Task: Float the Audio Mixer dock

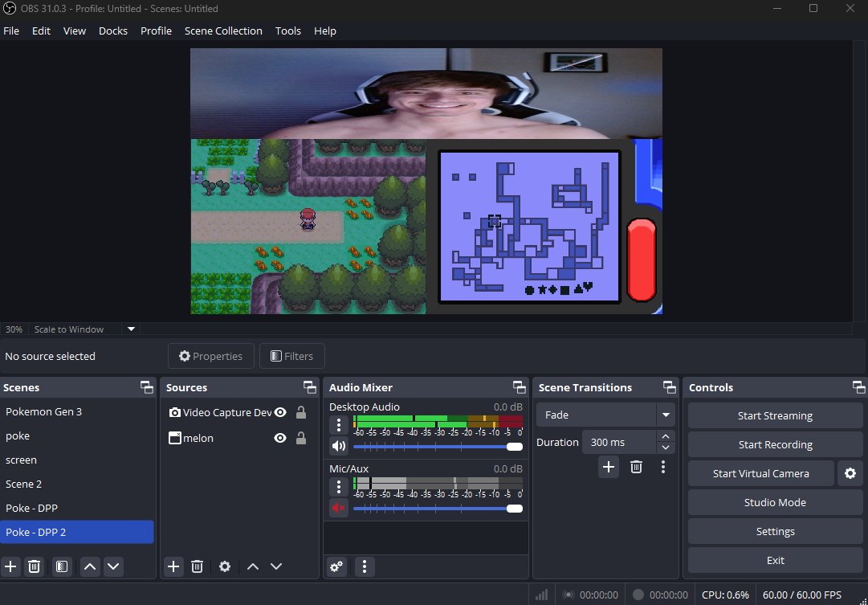Action: [520, 387]
